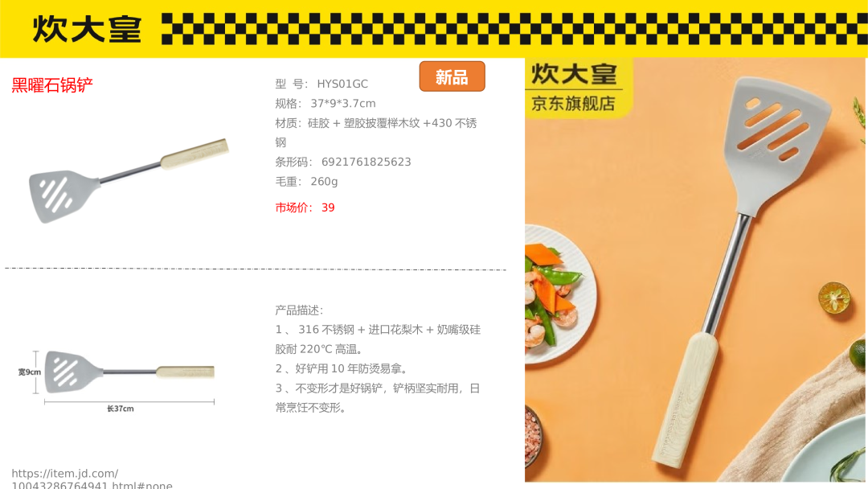Viewport: 868px width, 489px height.
Task: Click the black checkered banner pattern
Action: pos(514,29)
